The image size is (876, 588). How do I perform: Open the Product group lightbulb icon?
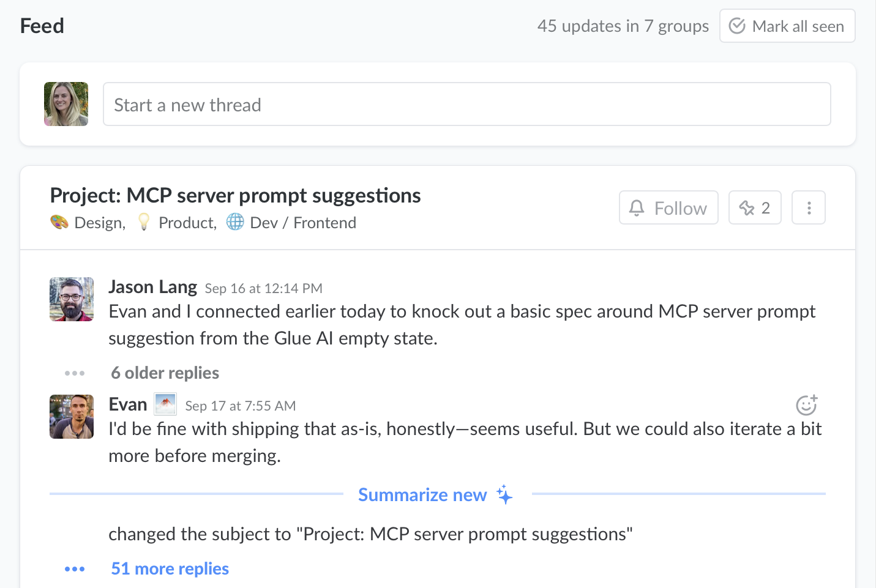pos(144,222)
